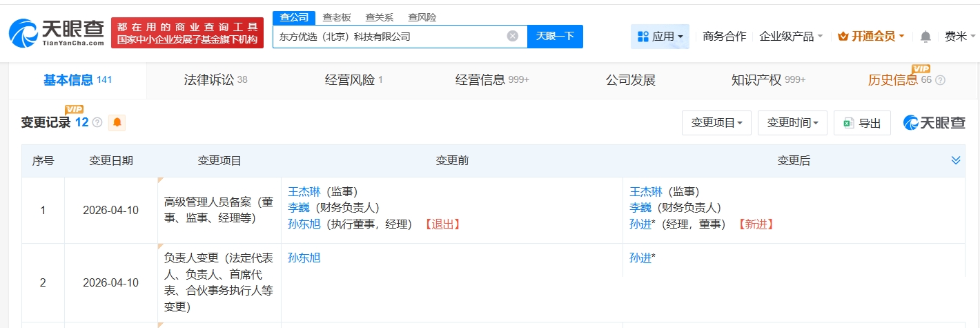Expand table rows with the blue double-chevron icon
This screenshot has height=328, width=980.
956,160
